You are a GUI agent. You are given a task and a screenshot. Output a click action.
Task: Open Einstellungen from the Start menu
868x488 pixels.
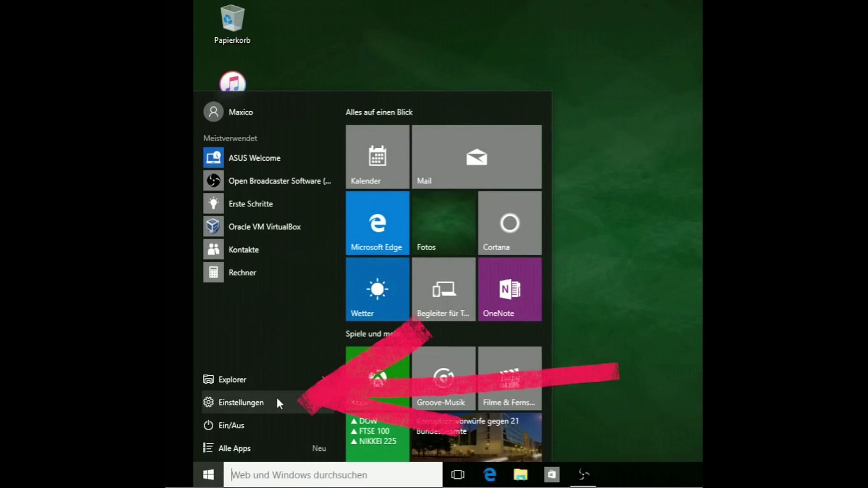tap(241, 402)
